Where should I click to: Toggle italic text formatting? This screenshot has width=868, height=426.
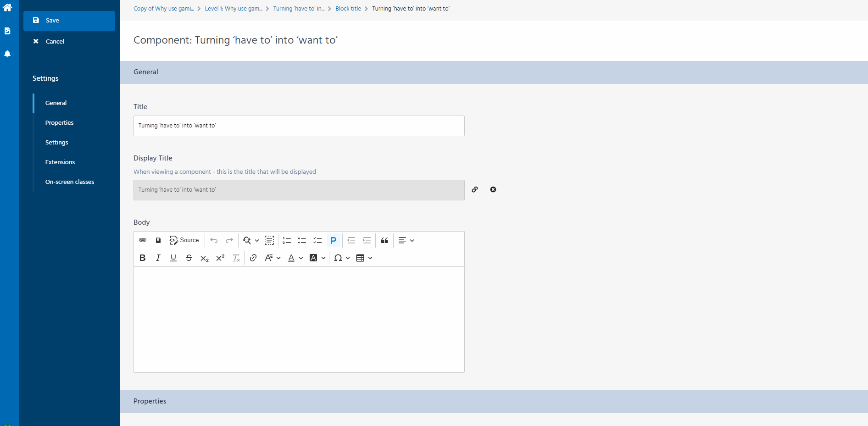tap(158, 258)
